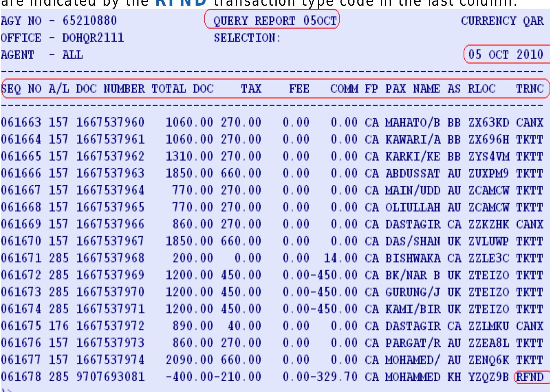Click the PAX NAME column header
This screenshot has width=550, height=392.
pos(413,89)
